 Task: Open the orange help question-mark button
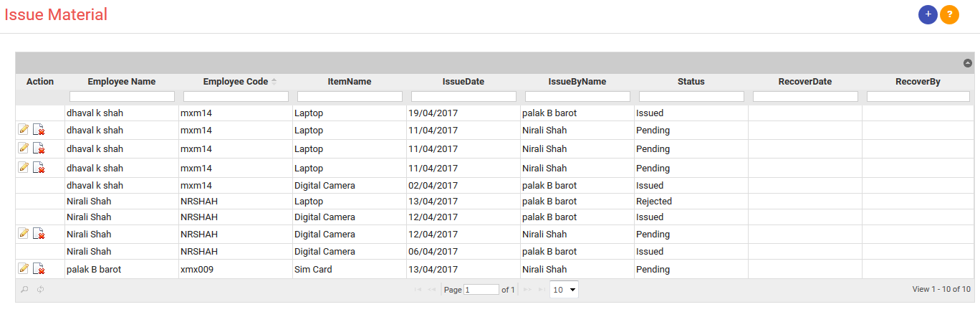coord(949,14)
